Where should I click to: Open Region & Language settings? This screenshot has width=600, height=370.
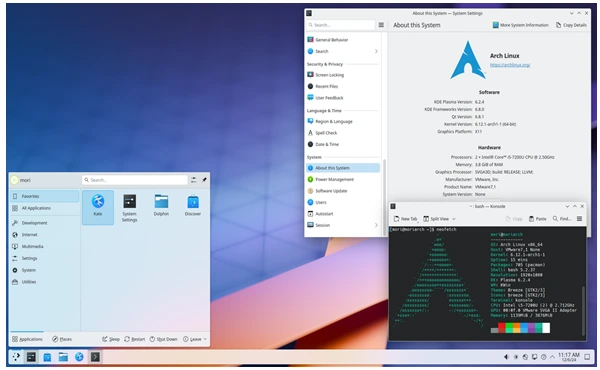[x=343, y=121]
